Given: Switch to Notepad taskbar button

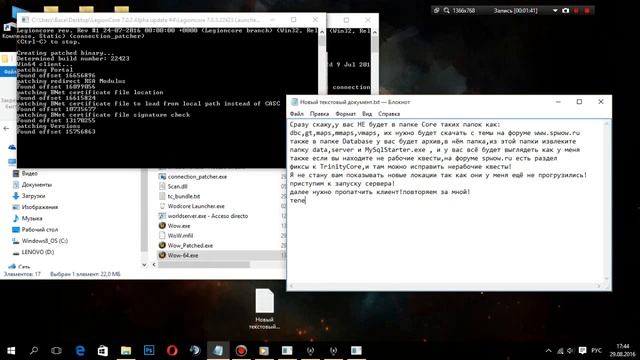Looking at the screenshot, I should coord(218,351).
